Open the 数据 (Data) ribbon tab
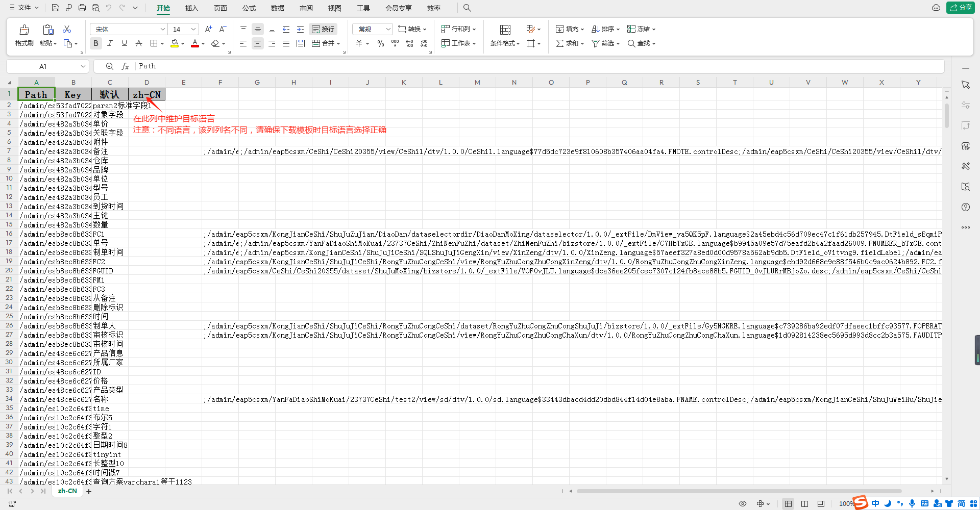980x510 pixels. coord(278,8)
